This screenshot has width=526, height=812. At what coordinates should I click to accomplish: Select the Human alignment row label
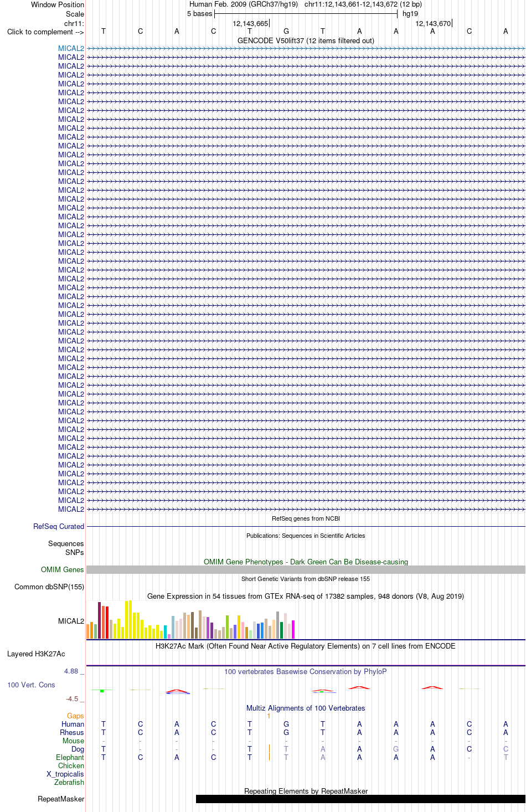point(73,724)
